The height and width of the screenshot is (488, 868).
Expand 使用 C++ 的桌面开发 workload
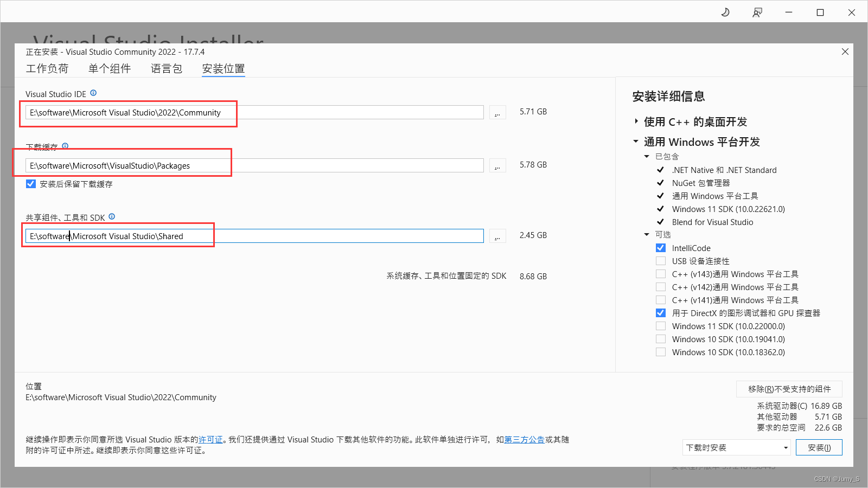tap(636, 121)
